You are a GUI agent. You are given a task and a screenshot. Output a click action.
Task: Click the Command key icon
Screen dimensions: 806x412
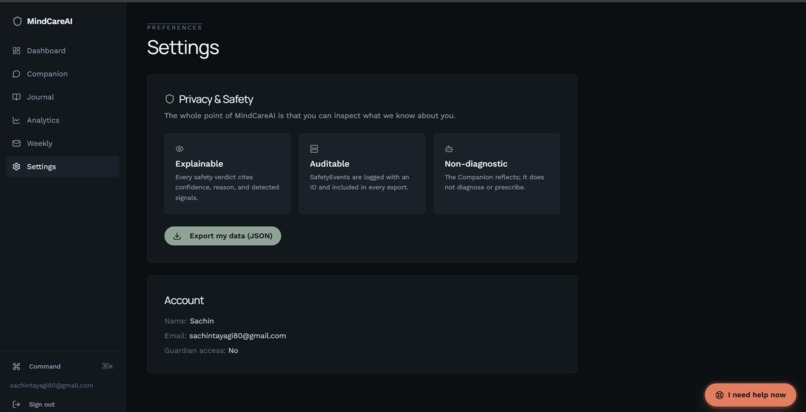pos(16,366)
